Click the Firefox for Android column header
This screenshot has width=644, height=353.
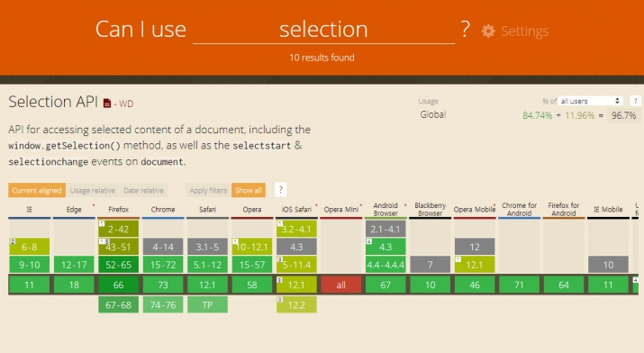pos(564,209)
